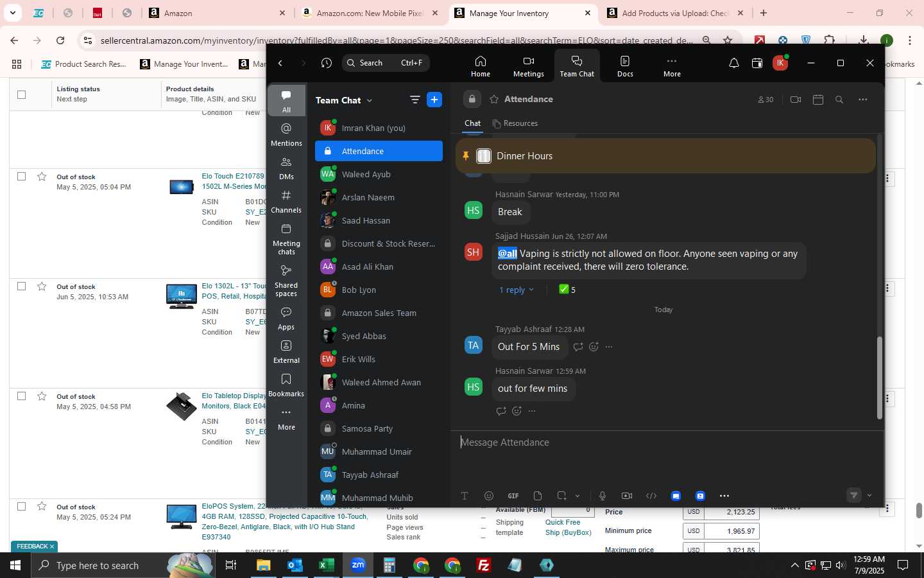Open history clock icon in Zoom
This screenshot has width=924, height=578.
click(x=327, y=63)
